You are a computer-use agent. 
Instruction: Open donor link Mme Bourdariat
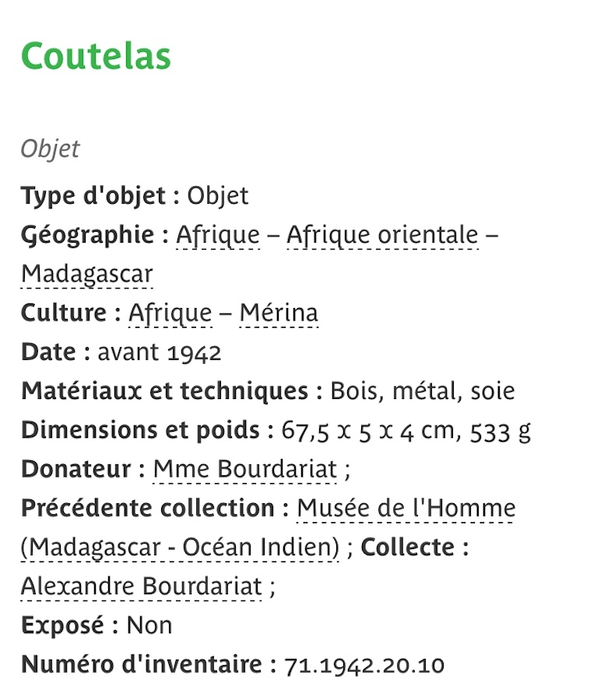click(x=245, y=470)
